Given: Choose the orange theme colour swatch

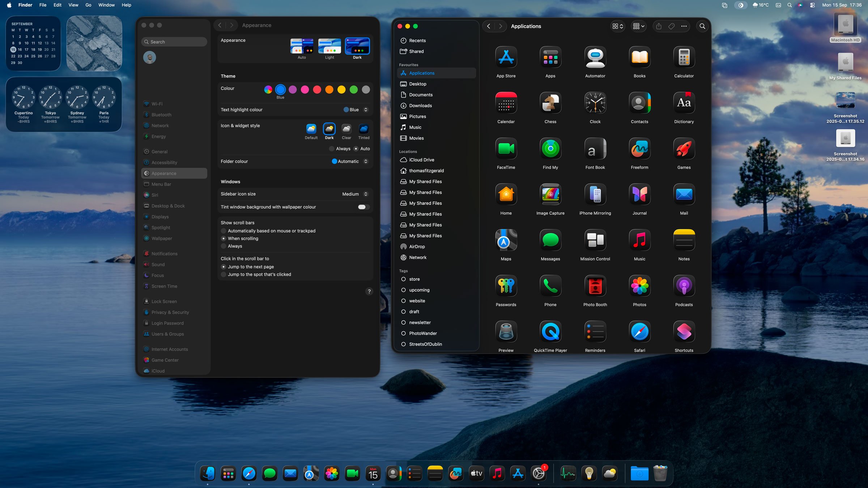Looking at the screenshot, I should 329,90.
